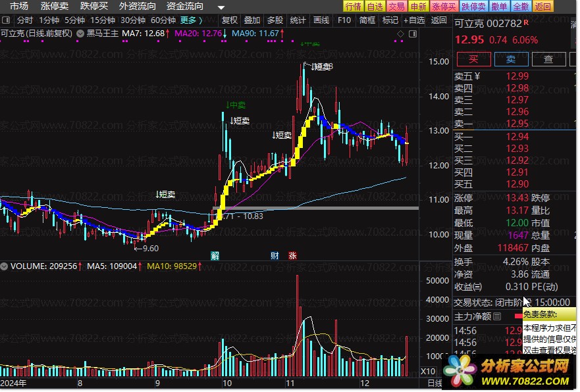Click the 全撤 cancel all button
Screen dimensions: 580x392
(x=521, y=7)
